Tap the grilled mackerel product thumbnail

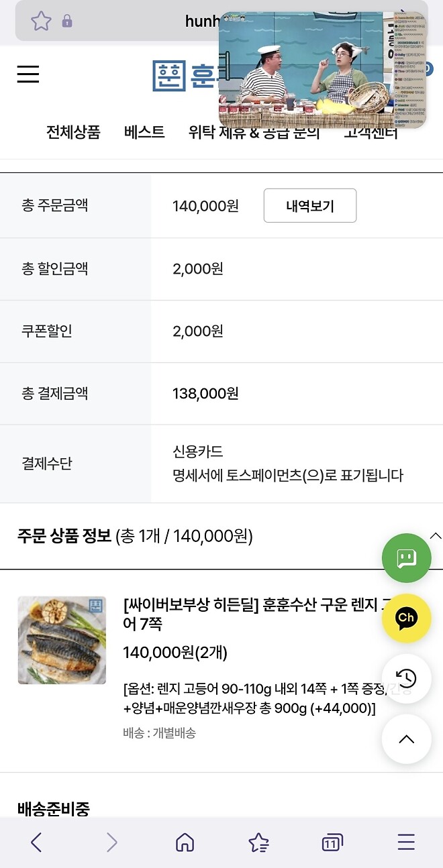(x=62, y=640)
